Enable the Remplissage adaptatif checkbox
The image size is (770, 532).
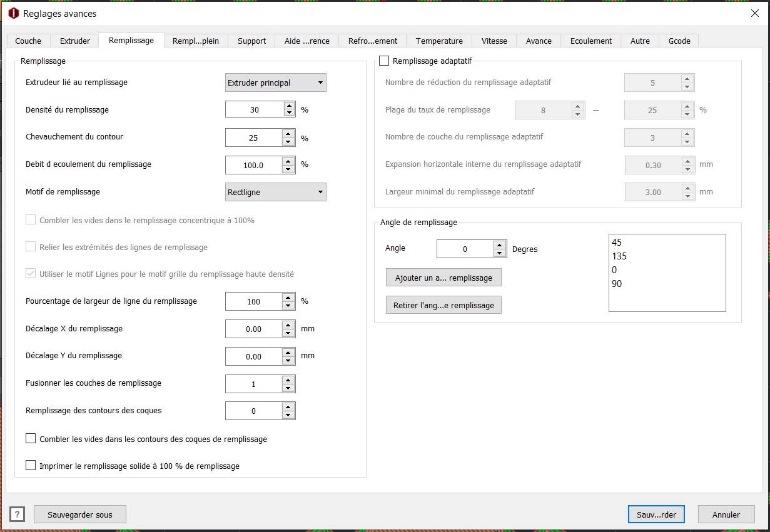pos(384,61)
